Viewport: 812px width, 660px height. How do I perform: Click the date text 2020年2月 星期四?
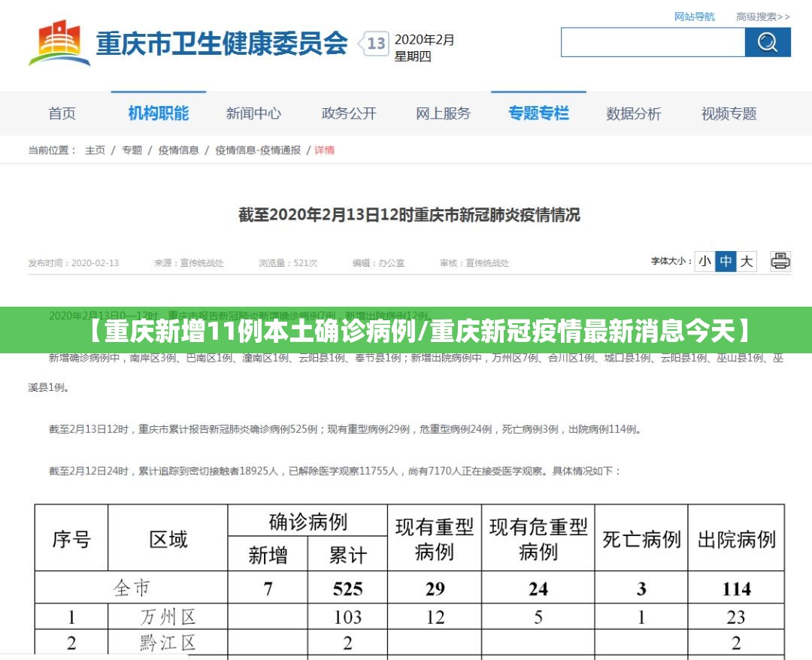coord(424,47)
